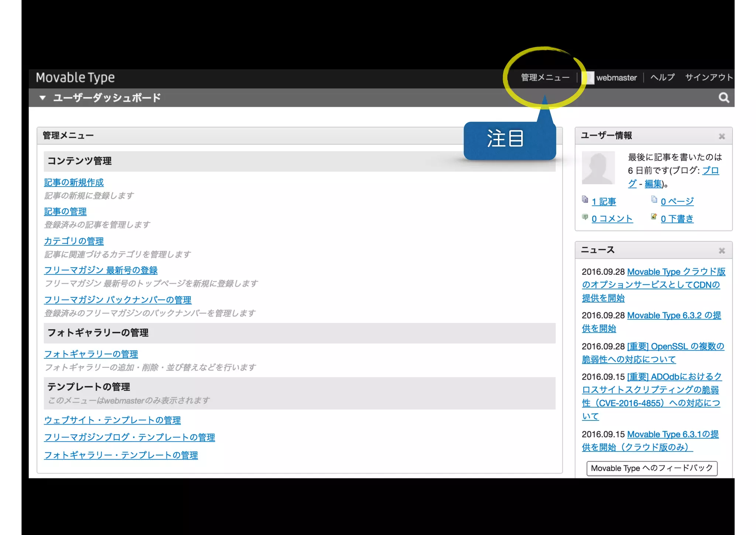Click the 記事 document icon

click(585, 200)
